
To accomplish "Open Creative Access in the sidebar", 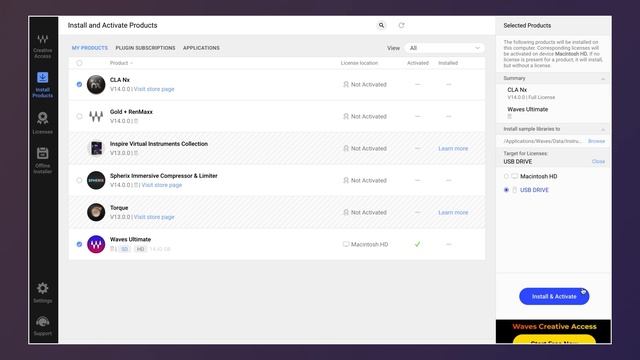I will [42, 47].
